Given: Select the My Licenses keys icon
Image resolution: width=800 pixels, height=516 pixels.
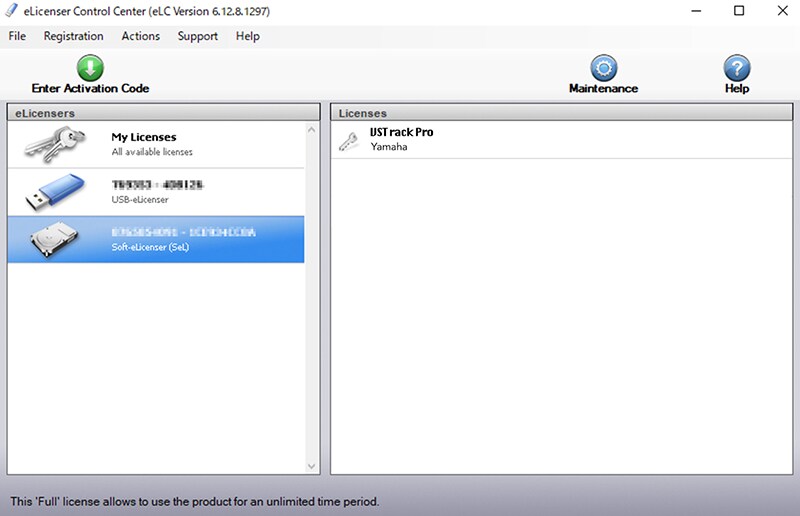Looking at the screenshot, I should [x=56, y=144].
